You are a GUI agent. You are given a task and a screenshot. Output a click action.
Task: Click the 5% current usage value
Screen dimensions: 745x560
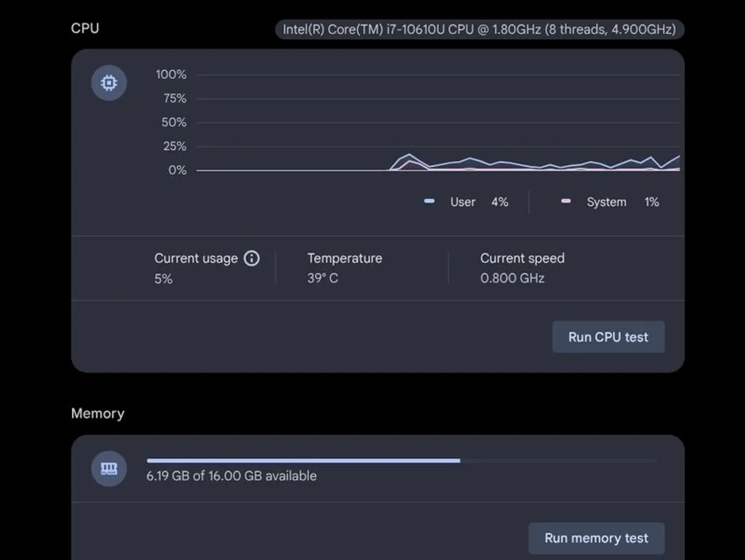(163, 279)
